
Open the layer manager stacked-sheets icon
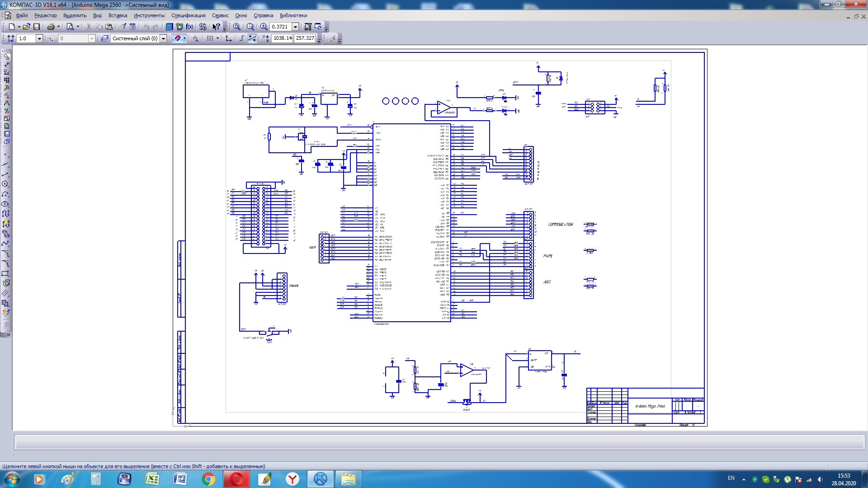click(x=105, y=38)
